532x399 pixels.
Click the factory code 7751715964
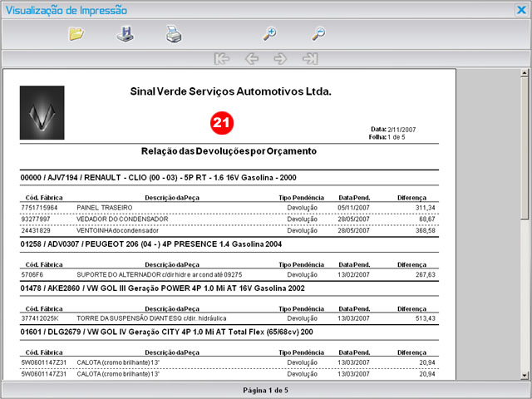click(39, 208)
